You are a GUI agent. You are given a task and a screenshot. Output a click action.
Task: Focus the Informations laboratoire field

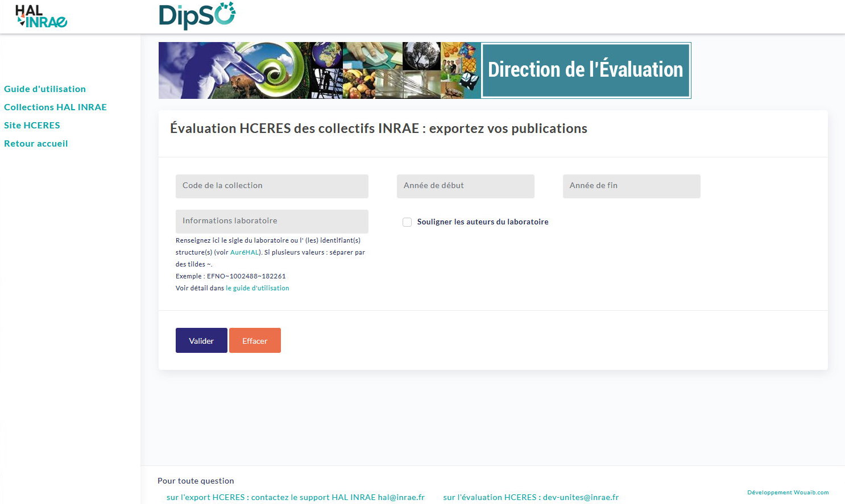[272, 222]
